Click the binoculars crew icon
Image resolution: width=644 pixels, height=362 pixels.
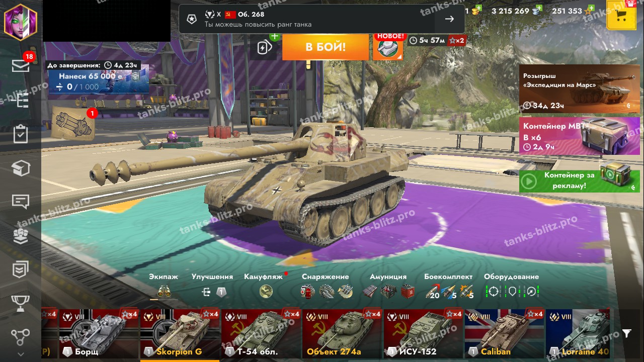[x=164, y=291]
